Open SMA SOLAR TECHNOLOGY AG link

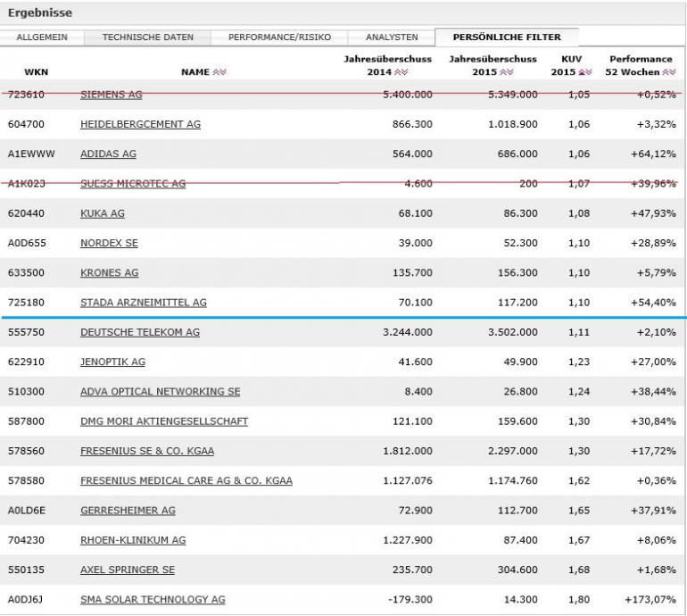(153, 600)
